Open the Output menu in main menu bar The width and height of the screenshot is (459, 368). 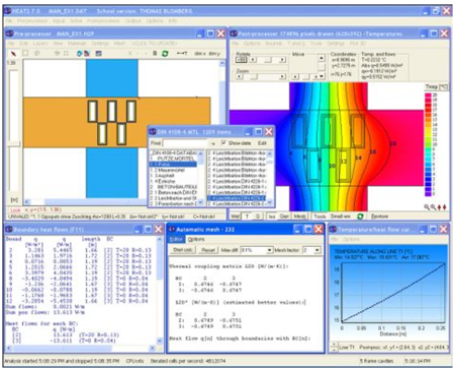pos(133,21)
